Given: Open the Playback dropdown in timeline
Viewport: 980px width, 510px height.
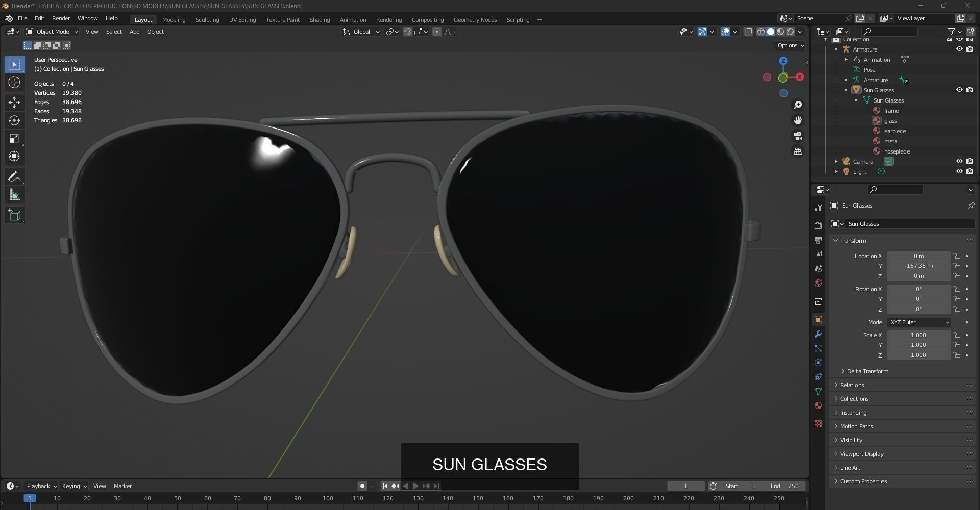Looking at the screenshot, I should coord(41,486).
